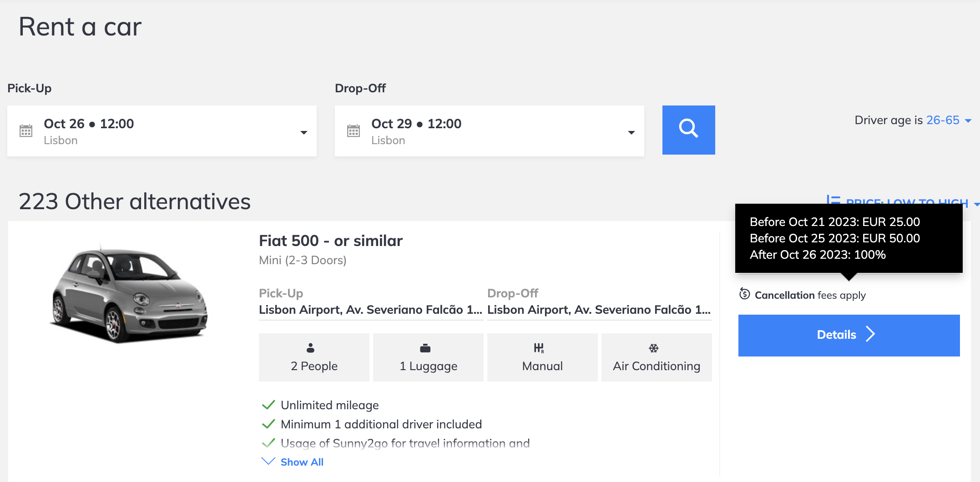Click the cancellation fees refund icon
This screenshot has height=482, width=980.
tap(745, 294)
